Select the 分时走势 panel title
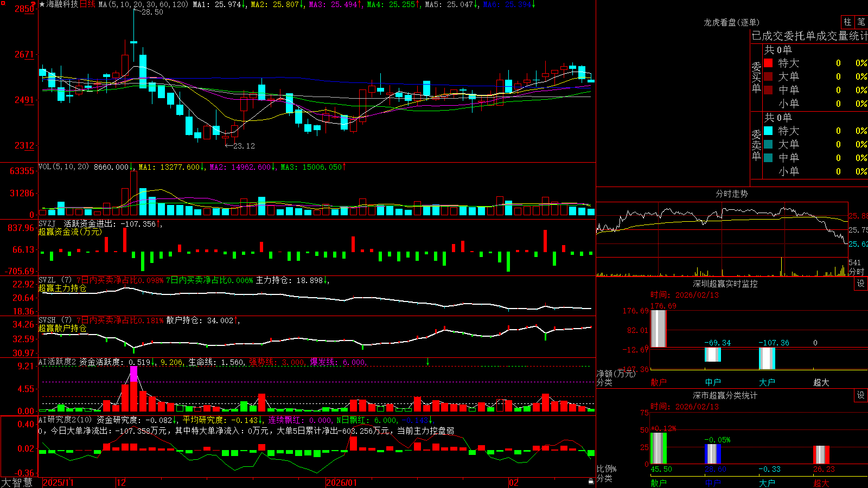This screenshot has width=868, height=488. [731, 194]
